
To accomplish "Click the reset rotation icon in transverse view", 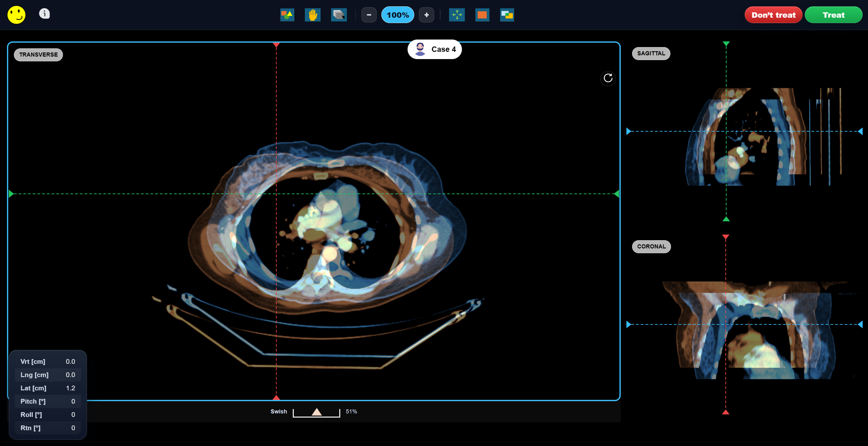I will point(608,78).
